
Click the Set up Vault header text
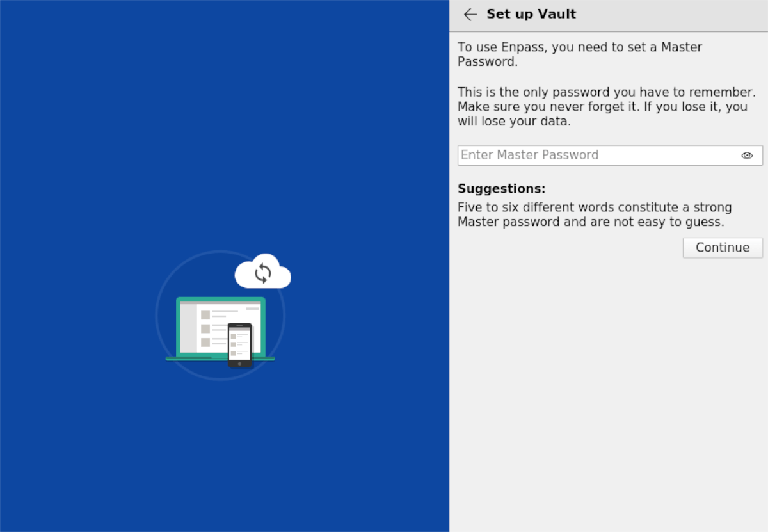coord(531,14)
